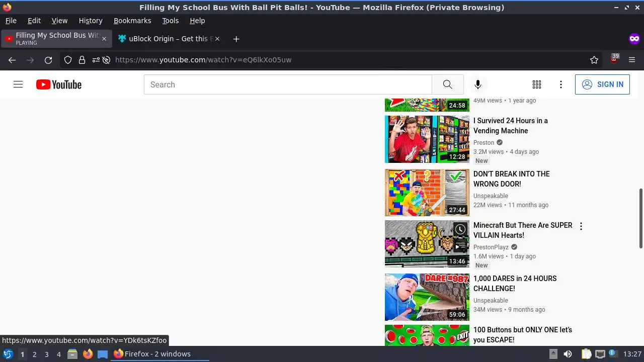Open the network tray icon
644x362 pixels.
pyautogui.click(x=600, y=354)
